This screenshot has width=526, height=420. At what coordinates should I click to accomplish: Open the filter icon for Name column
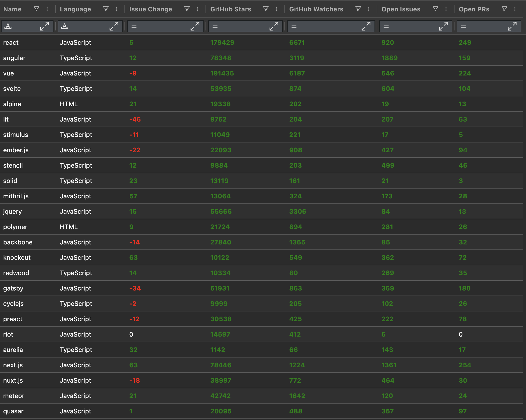[x=37, y=9]
